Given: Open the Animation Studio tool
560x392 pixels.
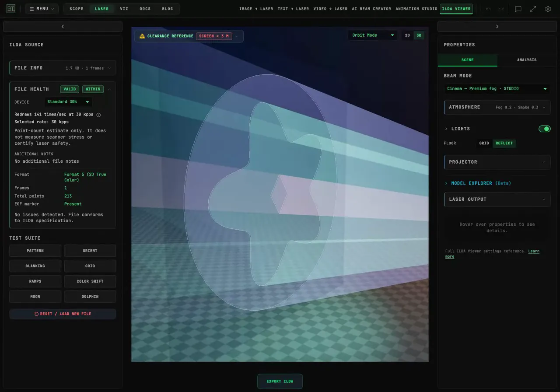Looking at the screenshot, I should (x=416, y=9).
